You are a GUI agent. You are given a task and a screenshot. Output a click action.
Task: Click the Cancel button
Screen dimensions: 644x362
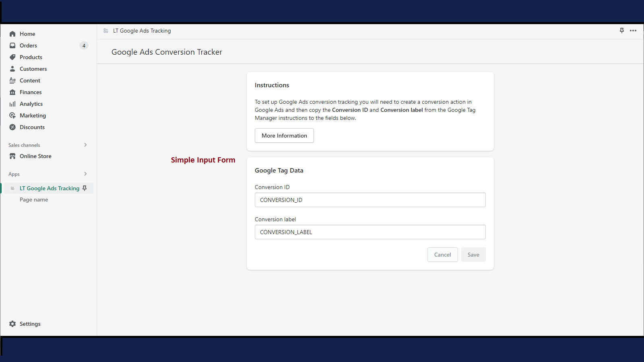click(x=443, y=255)
